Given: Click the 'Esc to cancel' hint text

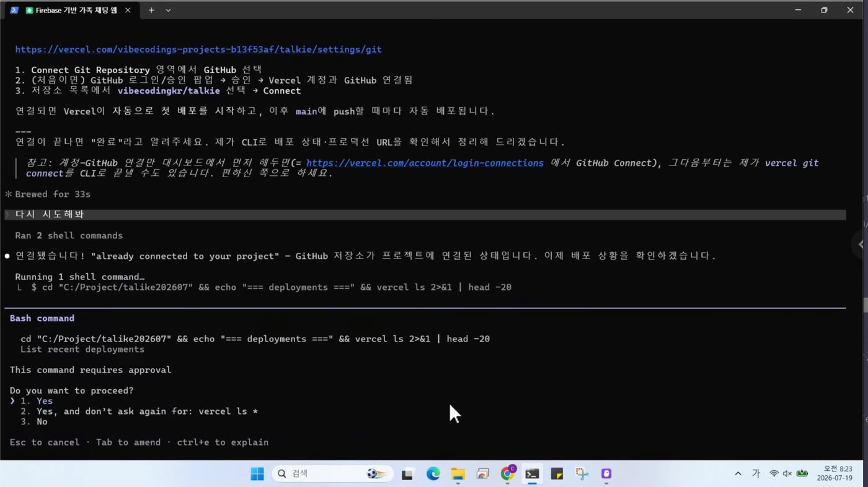Looking at the screenshot, I should (x=45, y=442).
